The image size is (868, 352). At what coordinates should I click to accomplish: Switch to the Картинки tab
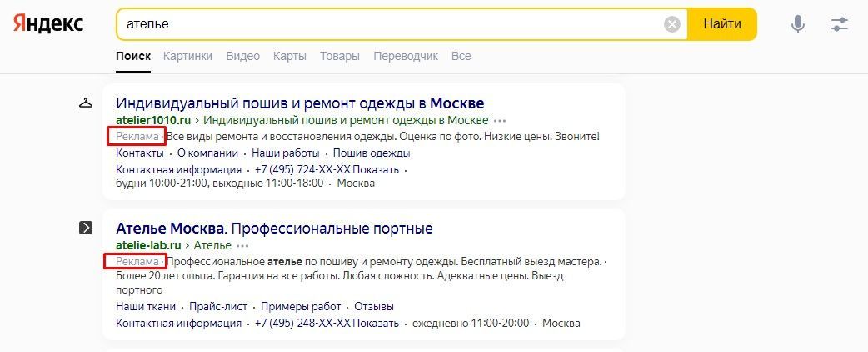(x=187, y=56)
